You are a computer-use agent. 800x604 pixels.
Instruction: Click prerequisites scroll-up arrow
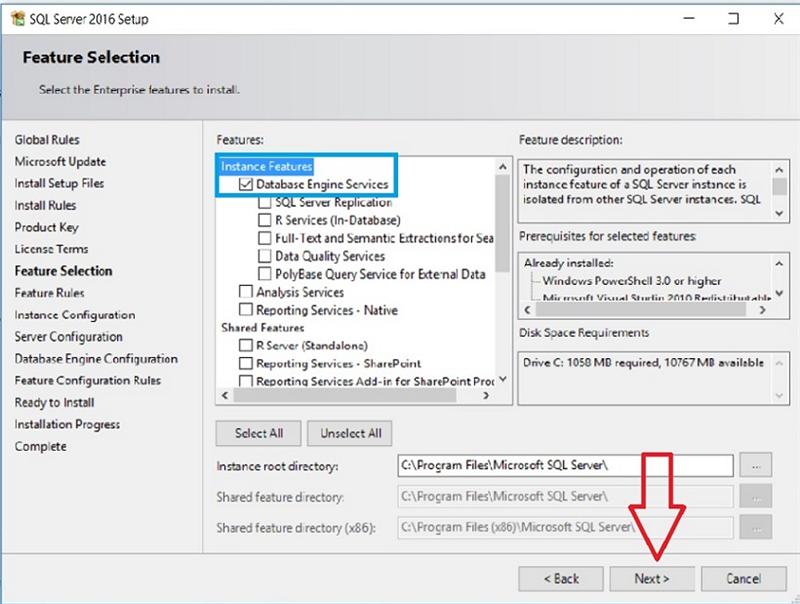click(779, 263)
